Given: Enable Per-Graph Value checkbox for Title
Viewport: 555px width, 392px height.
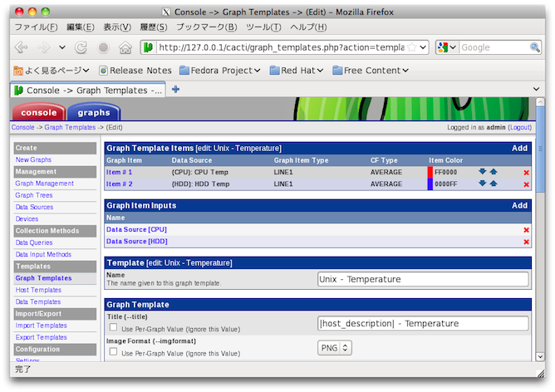Looking at the screenshot, I should coord(113,328).
